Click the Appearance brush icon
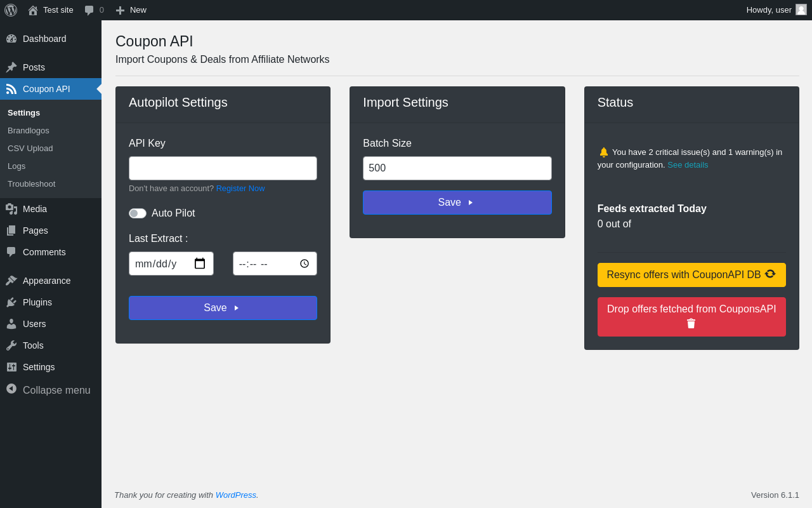 pos(11,281)
